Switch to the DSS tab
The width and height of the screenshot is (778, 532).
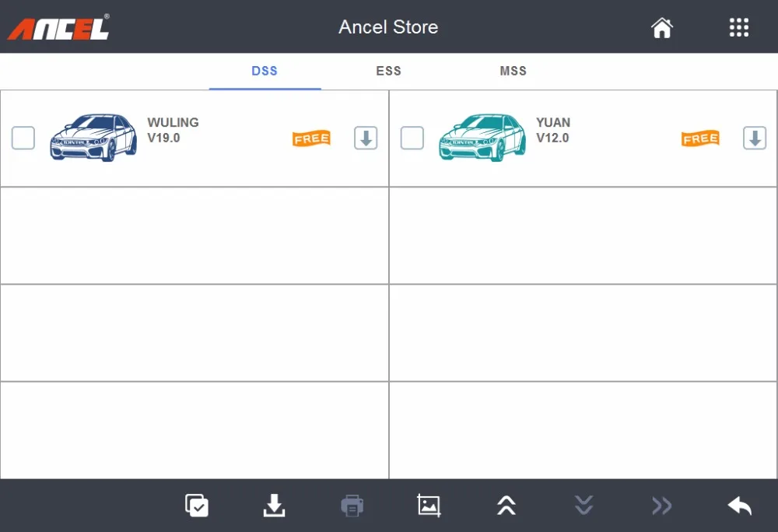click(x=265, y=71)
